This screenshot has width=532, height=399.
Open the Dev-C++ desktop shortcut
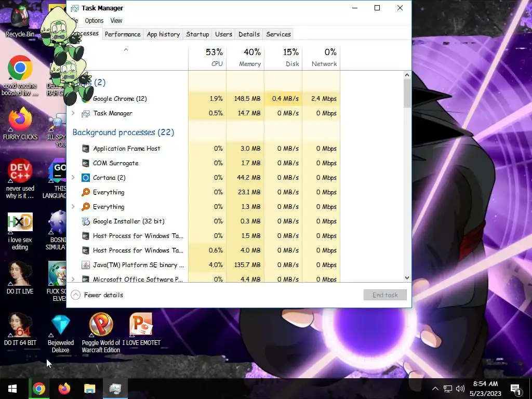coord(20,179)
